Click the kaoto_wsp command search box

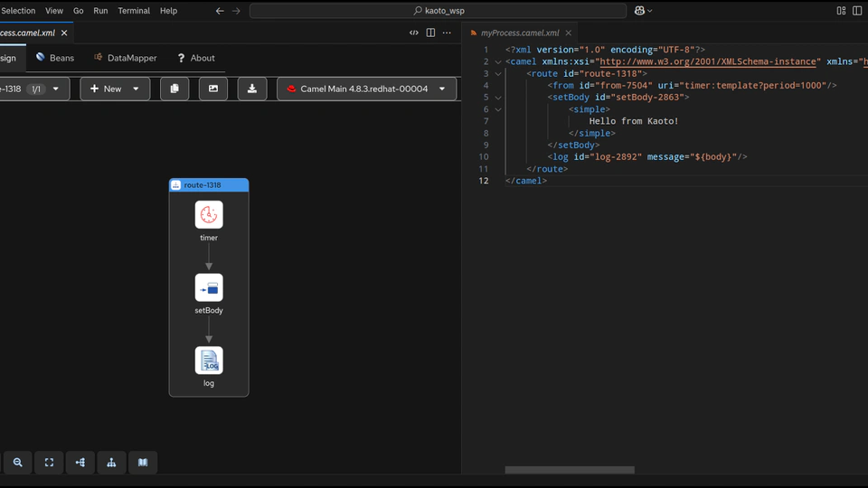tap(438, 11)
